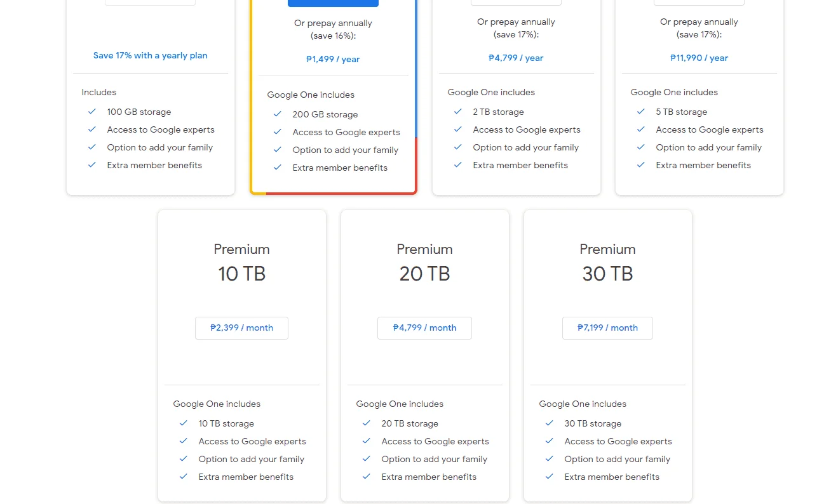Click the add your family checkmark in the 10 TB card
Image resolution: width=824 pixels, height=504 pixels.
point(184,458)
